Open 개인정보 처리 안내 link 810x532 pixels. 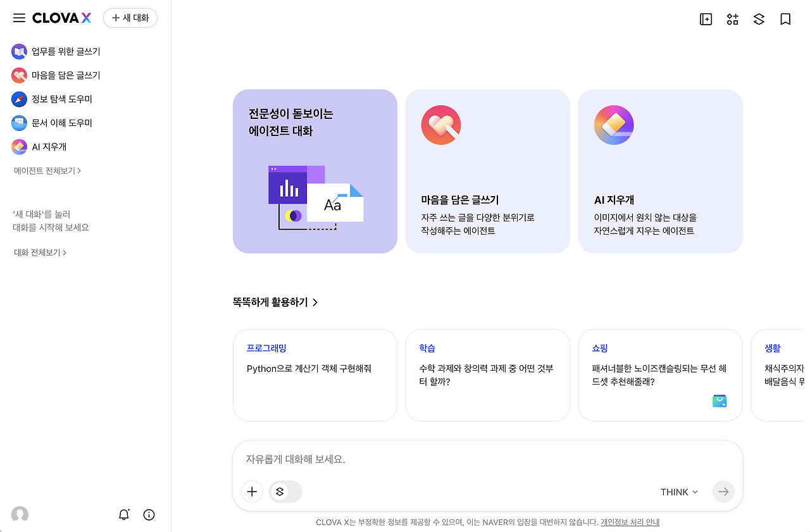pos(630,523)
